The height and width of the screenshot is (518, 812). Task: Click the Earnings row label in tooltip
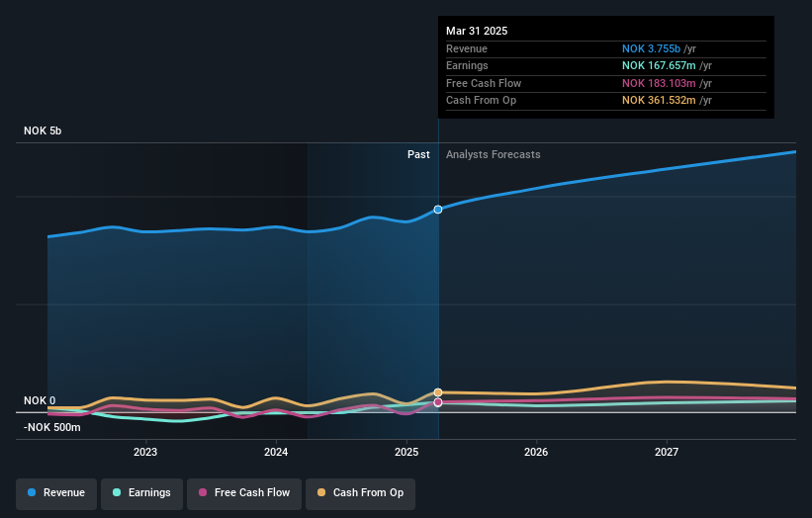coord(467,65)
